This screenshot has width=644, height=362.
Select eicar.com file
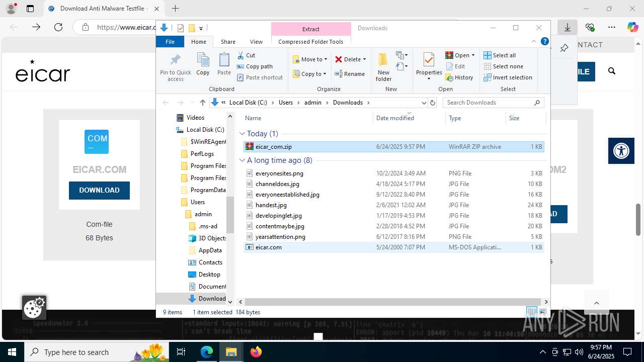[x=393, y=247]
